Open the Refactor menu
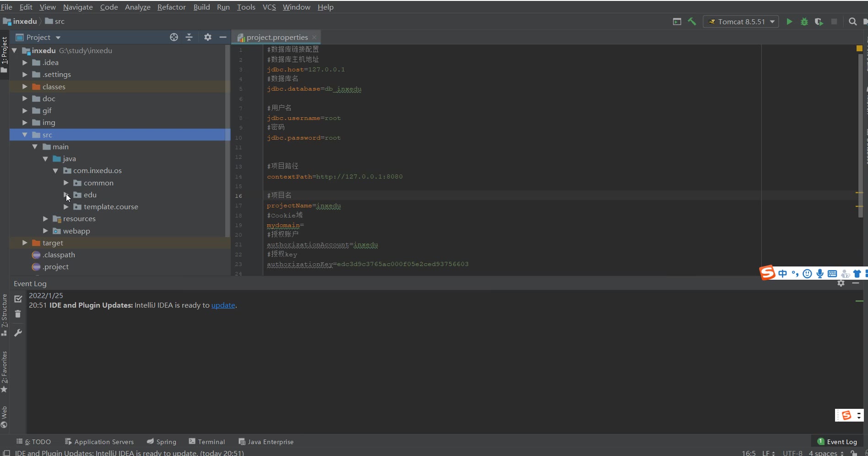This screenshot has height=456, width=868. [171, 7]
